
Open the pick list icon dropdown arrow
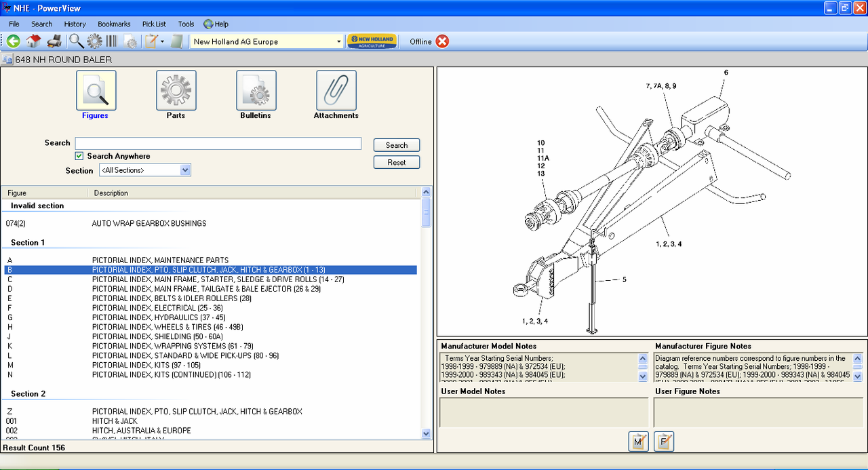pos(163,41)
